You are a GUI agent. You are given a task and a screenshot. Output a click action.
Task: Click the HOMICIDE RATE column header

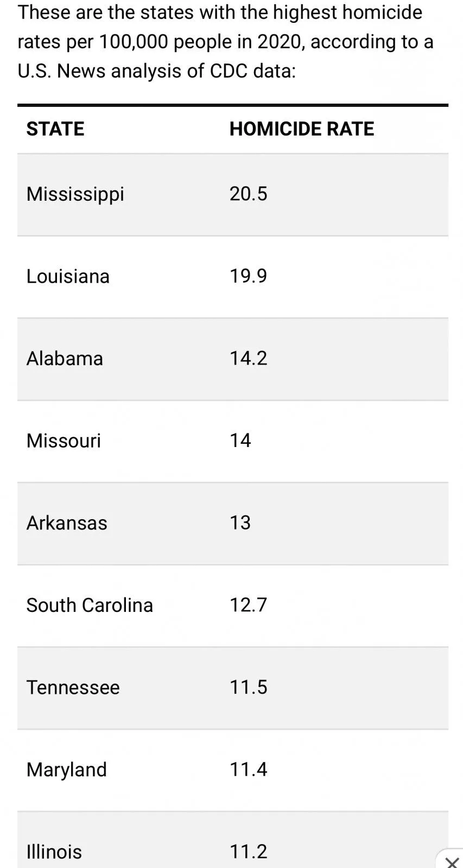point(302,129)
